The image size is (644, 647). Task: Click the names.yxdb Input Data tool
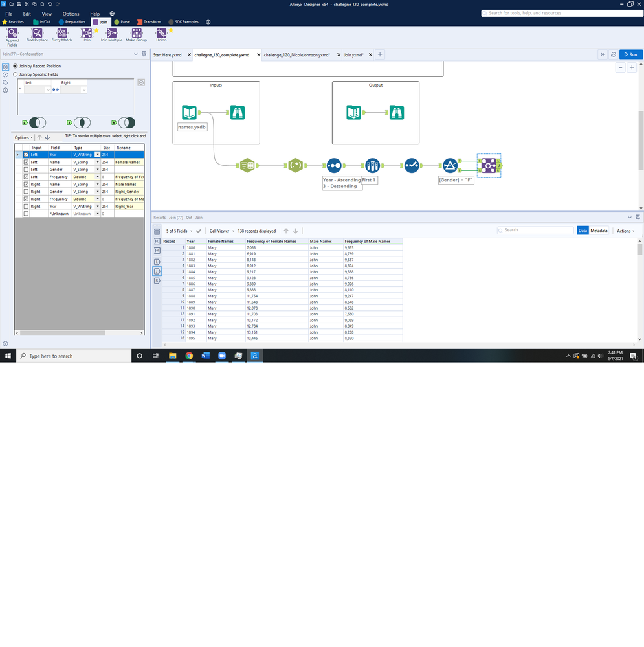(189, 112)
